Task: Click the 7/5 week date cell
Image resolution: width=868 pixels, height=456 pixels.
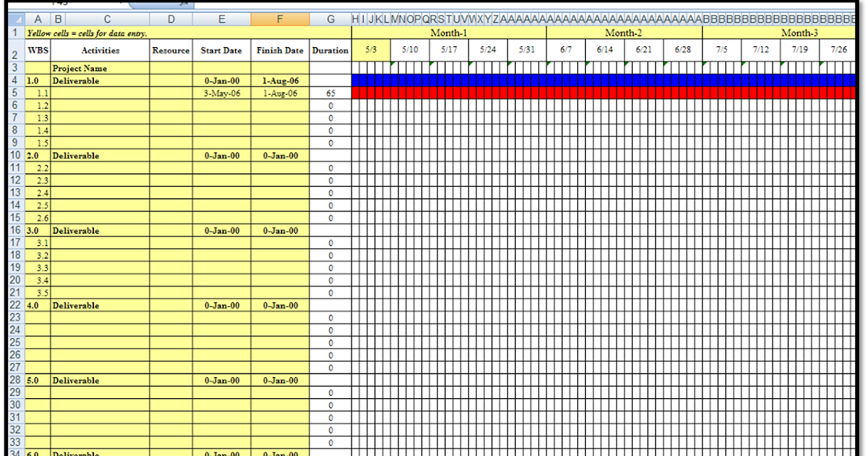Action: [x=722, y=50]
